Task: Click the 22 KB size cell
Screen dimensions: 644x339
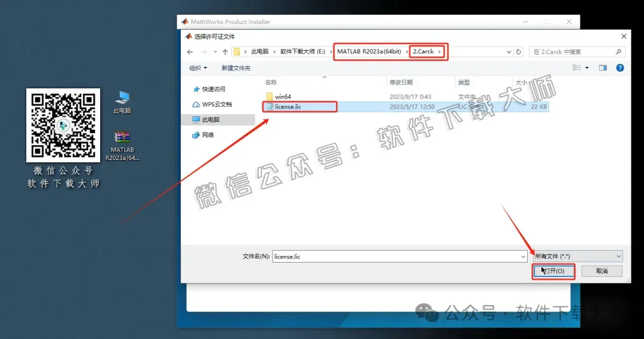Action: click(x=538, y=107)
